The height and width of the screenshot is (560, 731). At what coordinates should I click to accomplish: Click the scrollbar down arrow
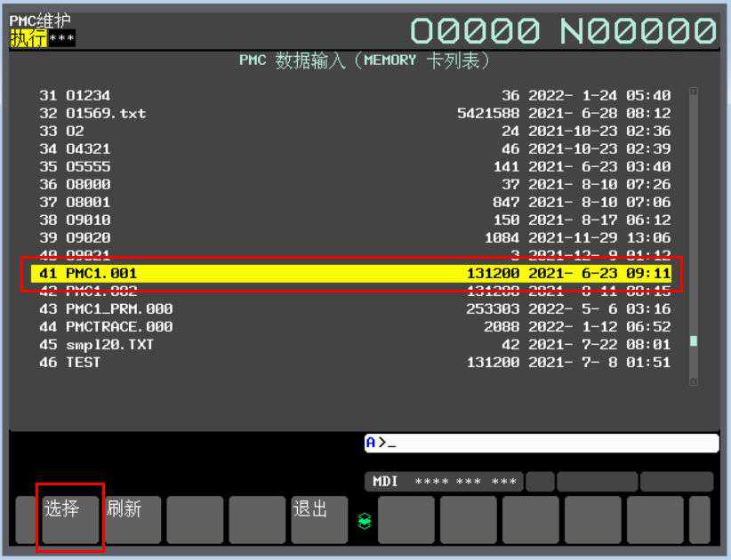(x=694, y=381)
